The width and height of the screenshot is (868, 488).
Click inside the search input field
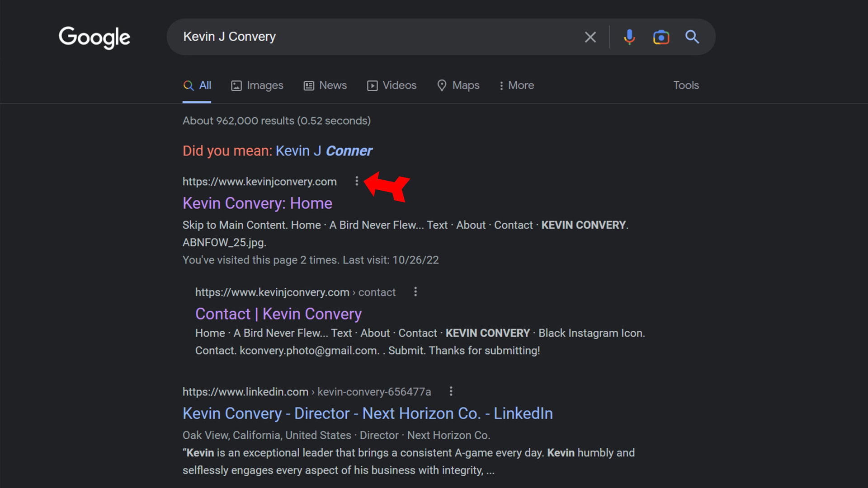click(x=362, y=37)
